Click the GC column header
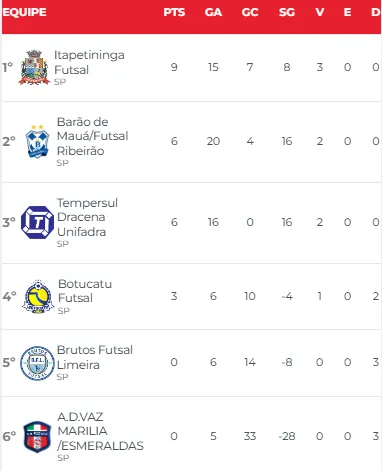This screenshot has height=471, width=382. pos(250,12)
